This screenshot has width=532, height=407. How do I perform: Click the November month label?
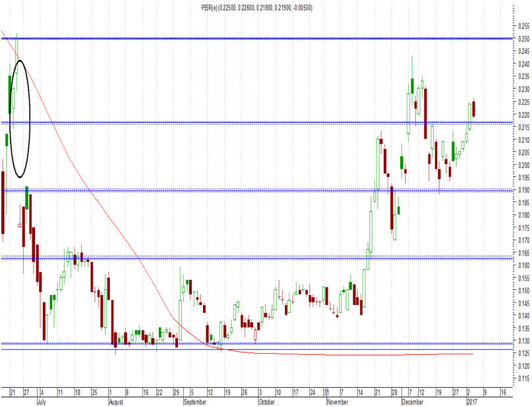[338, 402]
